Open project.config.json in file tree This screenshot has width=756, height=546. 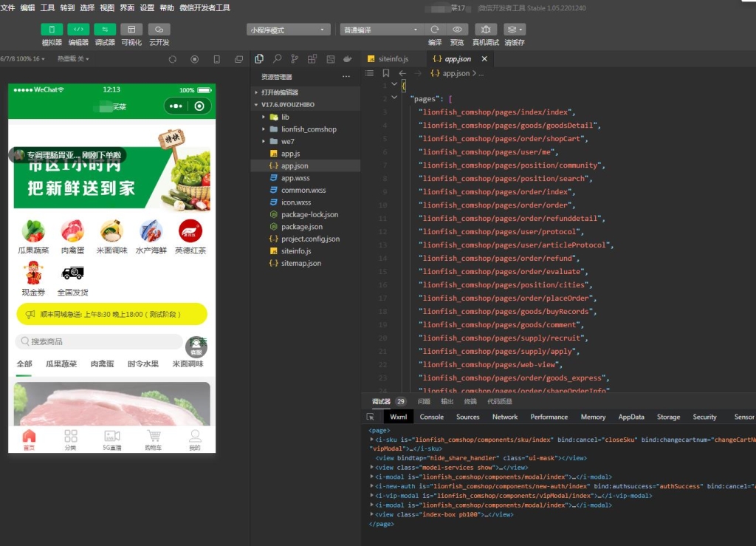click(x=310, y=239)
